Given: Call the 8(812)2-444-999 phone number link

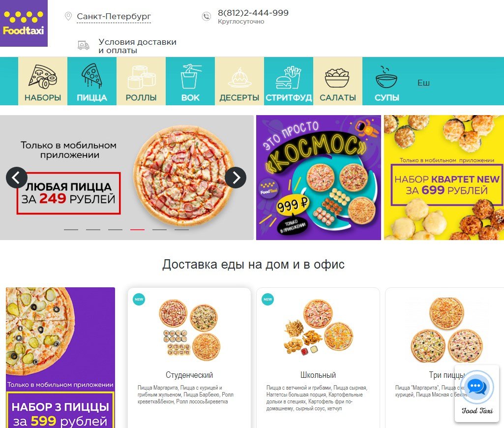Looking at the screenshot, I should 253,13.
